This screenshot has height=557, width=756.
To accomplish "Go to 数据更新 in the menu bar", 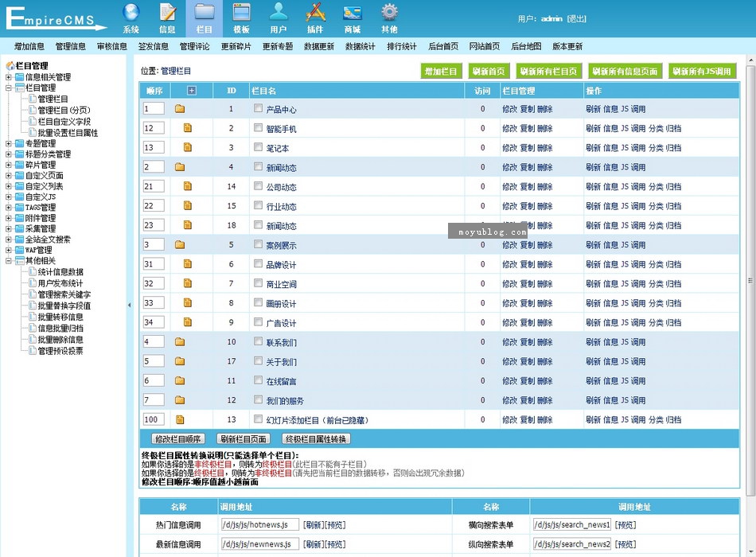I will 319,46.
